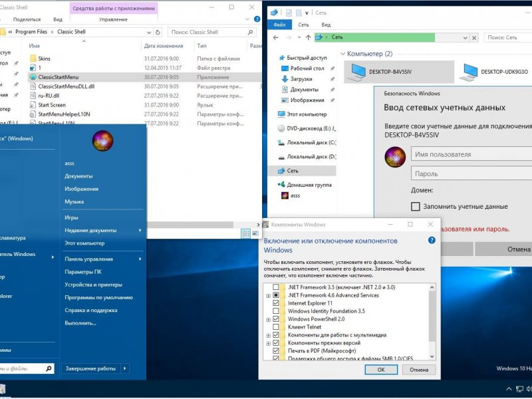Open help in the Classic Shell window
The height and width of the screenshot is (399, 532).
[x=257, y=19]
